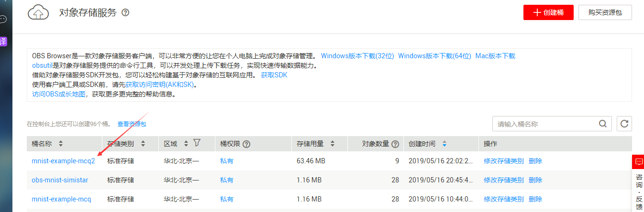This screenshot has height=212, width=644.
Task: Delete bucket mnist-example-mcq2
Action: [x=535, y=161]
